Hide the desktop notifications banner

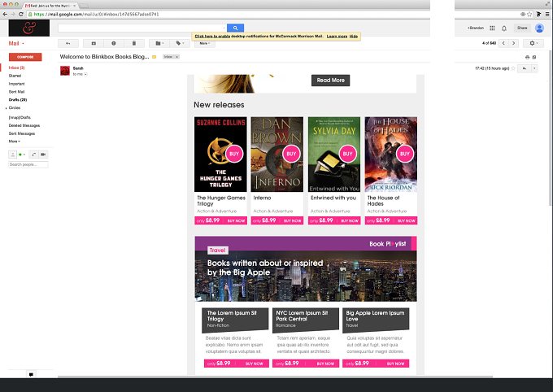[x=354, y=37]
